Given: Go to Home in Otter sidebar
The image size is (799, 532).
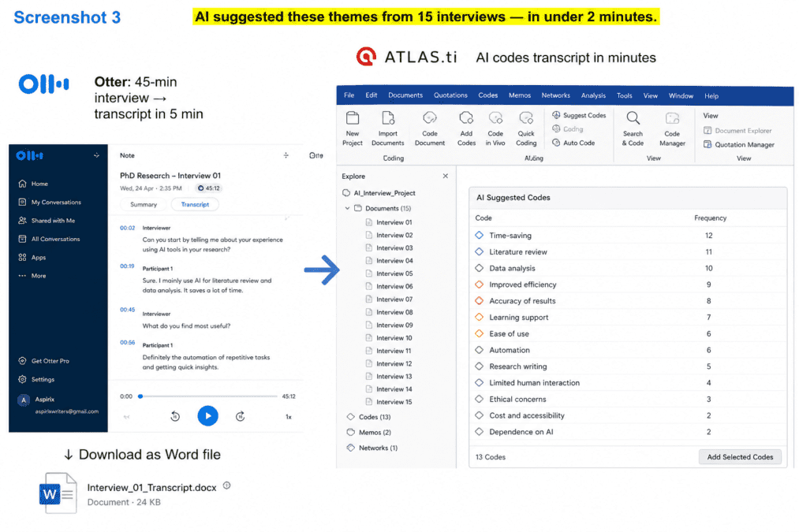Looking at the screenshot, I should [34, 184].
